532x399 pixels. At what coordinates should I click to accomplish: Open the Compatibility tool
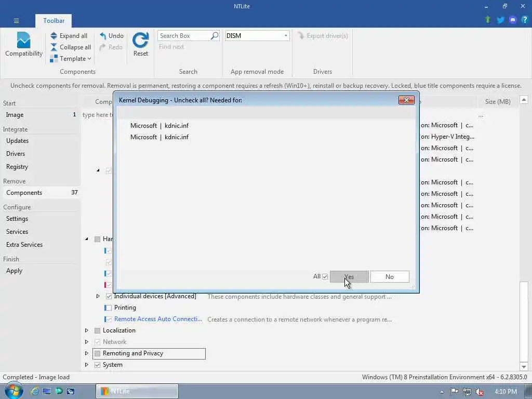[23, 45]
